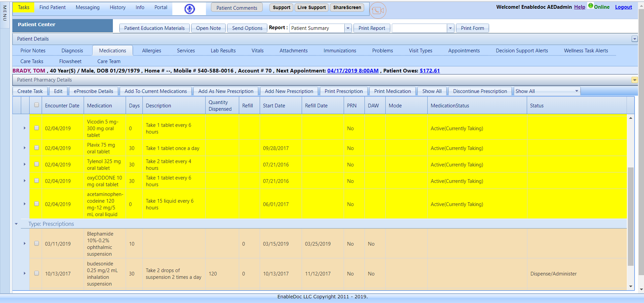The image size is (644, 303).
Task: Expand the acetaminophen-codeine row
Action: coord(25,204)
